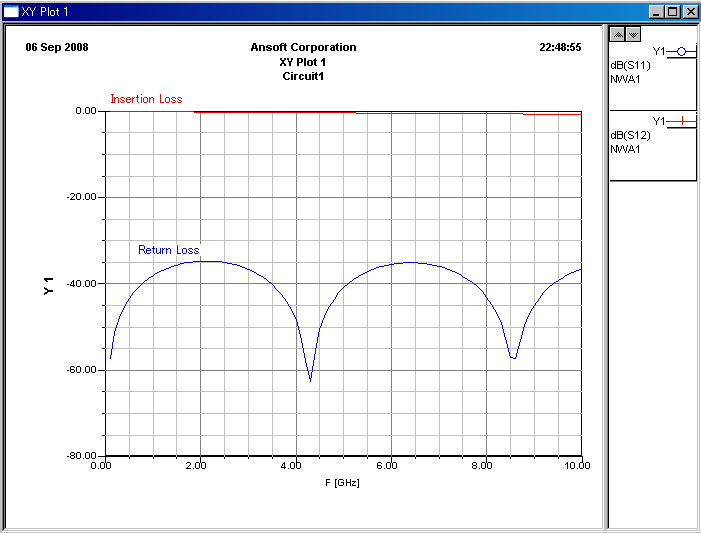This screenshot has width=701, height=533.
Task: Click the -80.00 y-axis tick label
Action: (81, 456)
